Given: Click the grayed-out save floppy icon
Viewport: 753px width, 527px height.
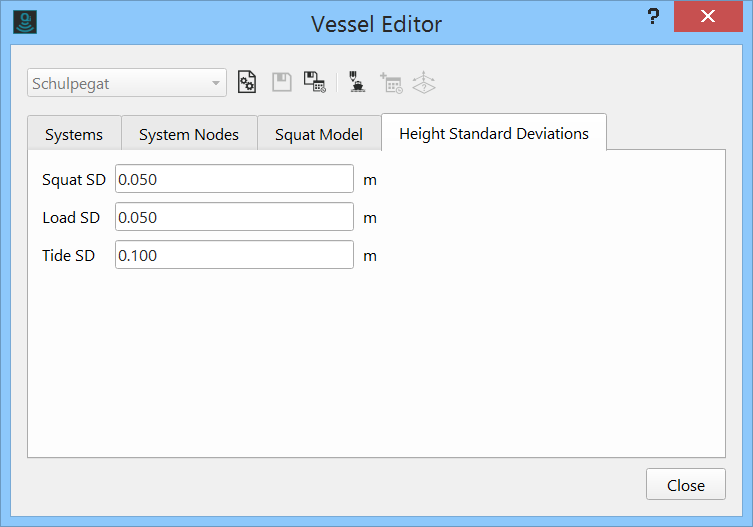Looking at the screenshot, I should [281, 83].
